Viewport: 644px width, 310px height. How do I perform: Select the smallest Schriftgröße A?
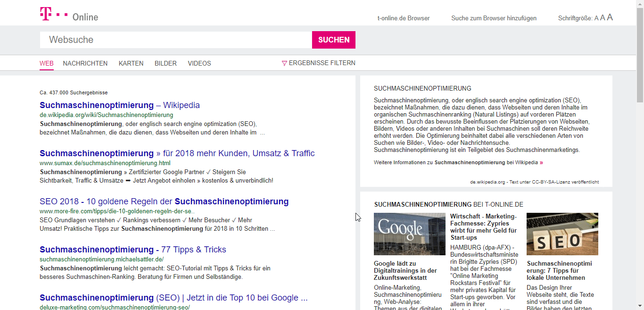tap(596, 18)
